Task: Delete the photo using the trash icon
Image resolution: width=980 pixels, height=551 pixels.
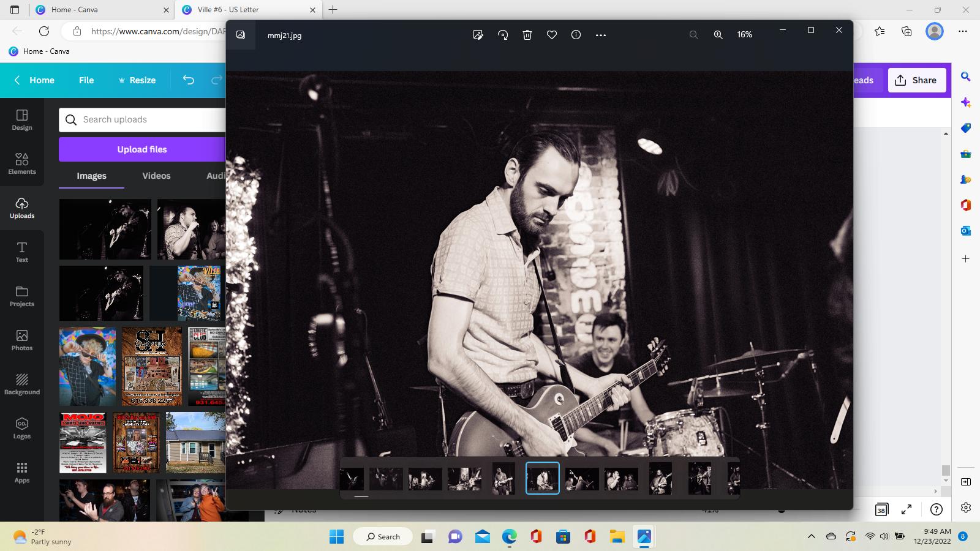Action: tap(527, 35)
